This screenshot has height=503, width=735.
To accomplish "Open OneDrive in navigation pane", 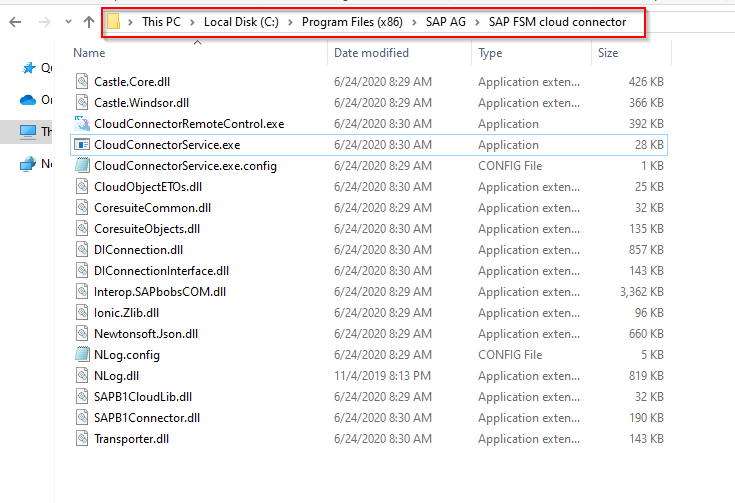I will pos(37,100).
